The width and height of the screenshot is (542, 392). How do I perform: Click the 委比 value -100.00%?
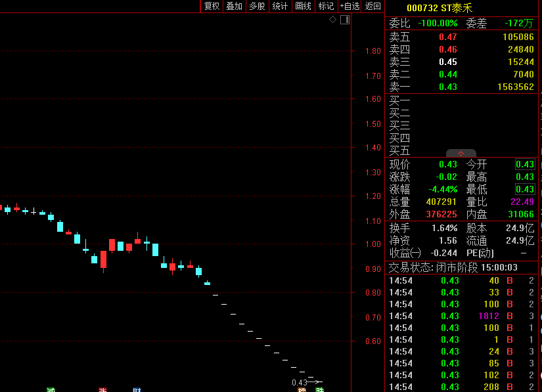tap(438, 24)
